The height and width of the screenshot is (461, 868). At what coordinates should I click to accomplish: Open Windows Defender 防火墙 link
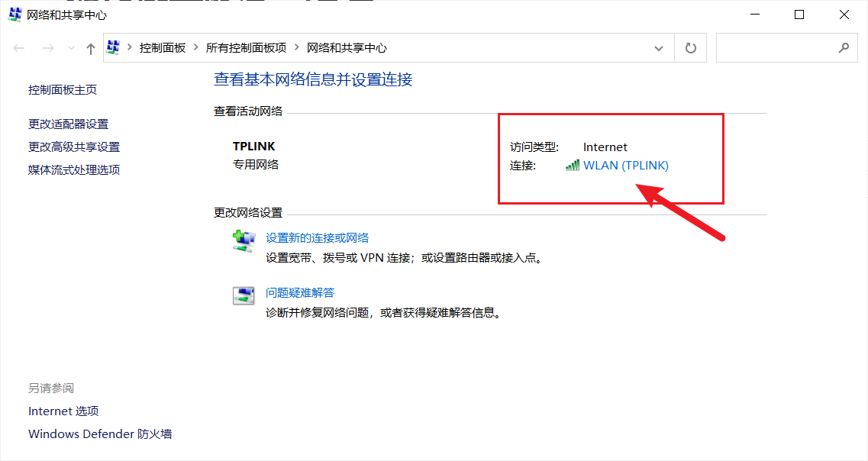(100, 434)
